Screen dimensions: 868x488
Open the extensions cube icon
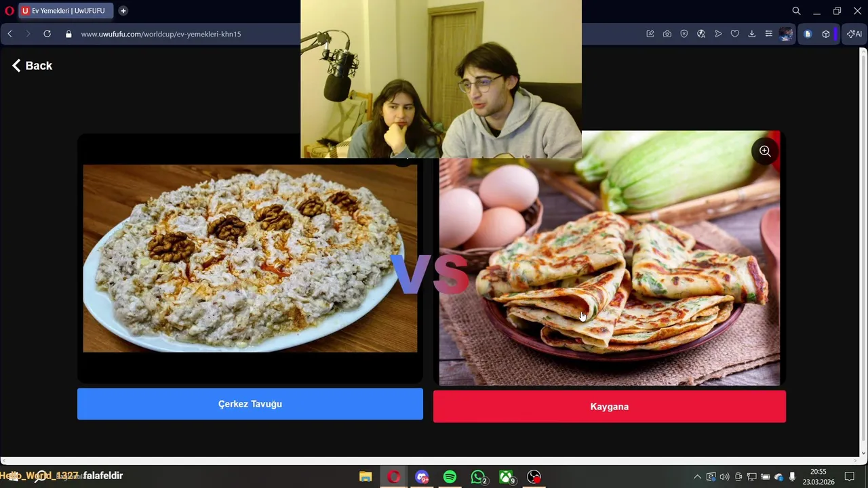click(826, 34)
